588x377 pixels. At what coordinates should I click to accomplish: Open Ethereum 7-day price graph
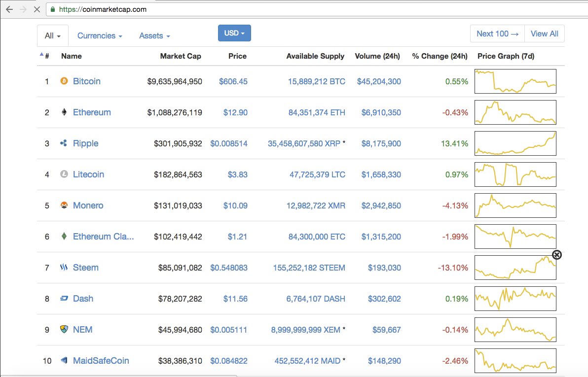(515, 112)
